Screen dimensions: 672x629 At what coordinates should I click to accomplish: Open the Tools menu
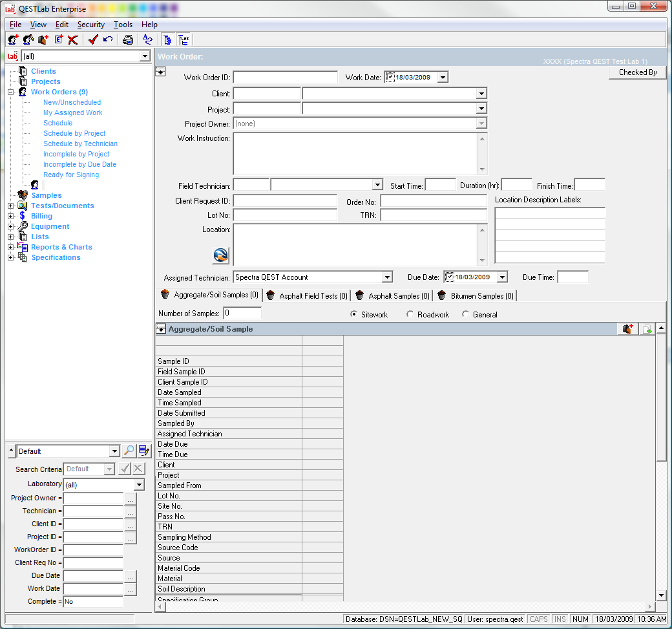[123, 25]
